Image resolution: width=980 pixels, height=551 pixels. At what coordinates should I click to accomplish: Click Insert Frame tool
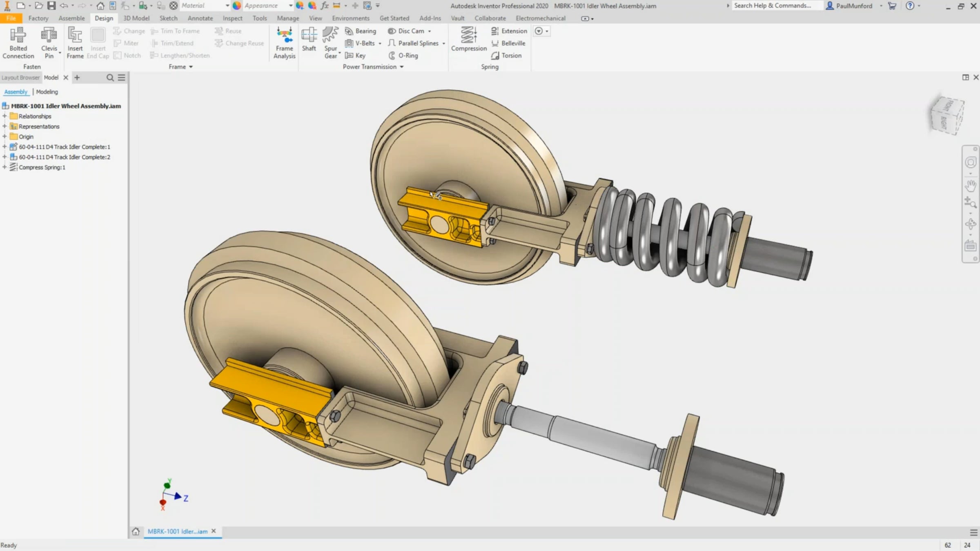[x=75, y=43]
